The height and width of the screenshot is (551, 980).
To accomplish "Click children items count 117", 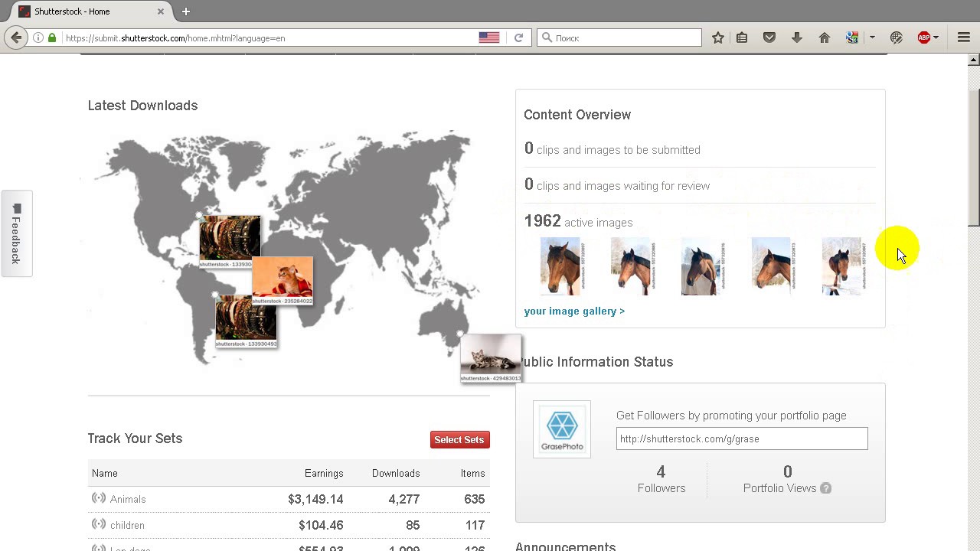I will [475, 525].
